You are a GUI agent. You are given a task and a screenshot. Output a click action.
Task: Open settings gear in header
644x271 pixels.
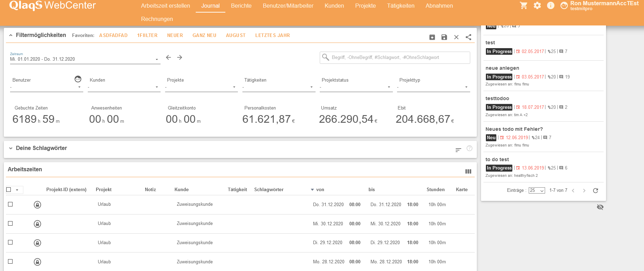click(x=537, y=6)
